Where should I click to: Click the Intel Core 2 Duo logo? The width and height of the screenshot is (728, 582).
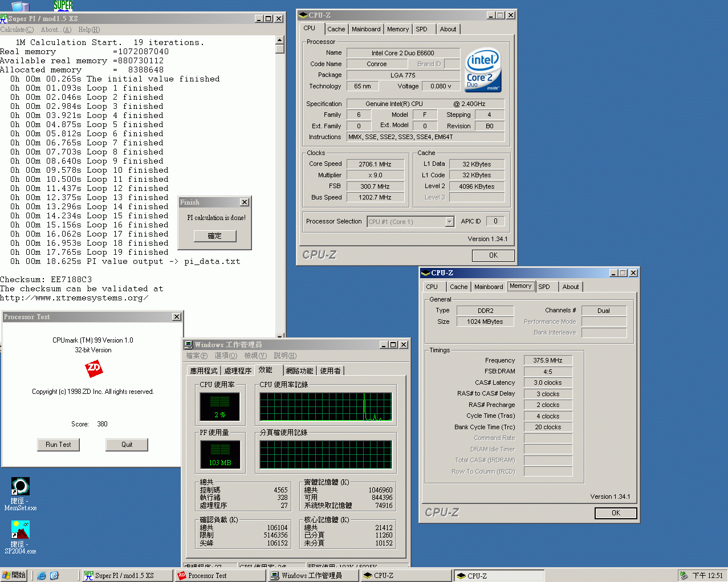[482, 70]
